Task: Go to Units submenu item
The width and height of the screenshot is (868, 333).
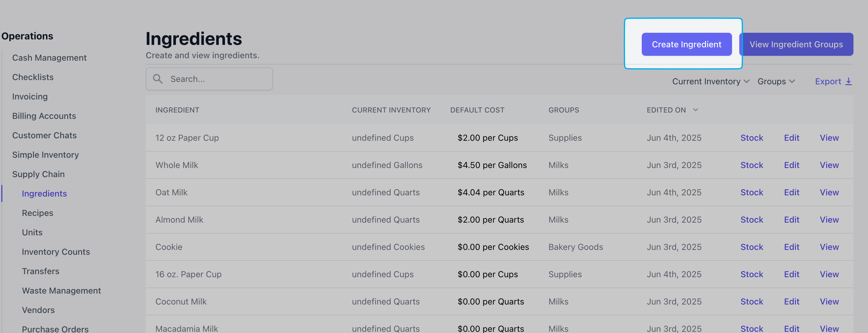Action: [x=32, y=232]
